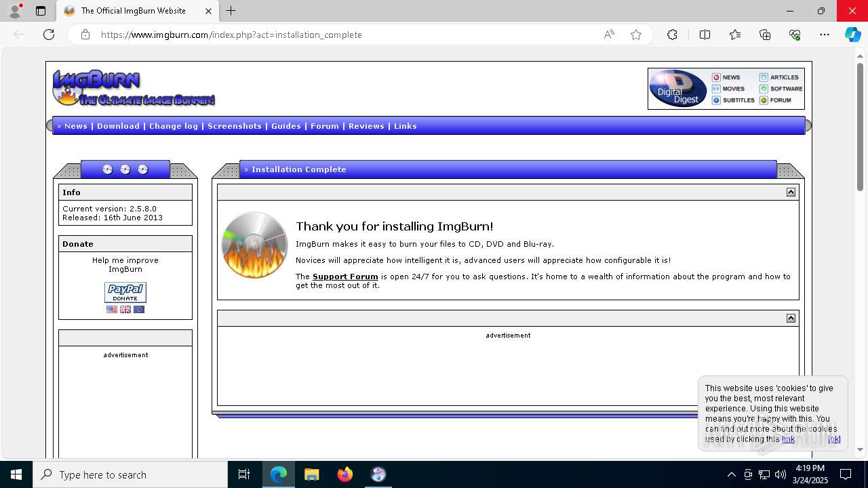Click the PayPal Donate button

[x=125, y=292]
